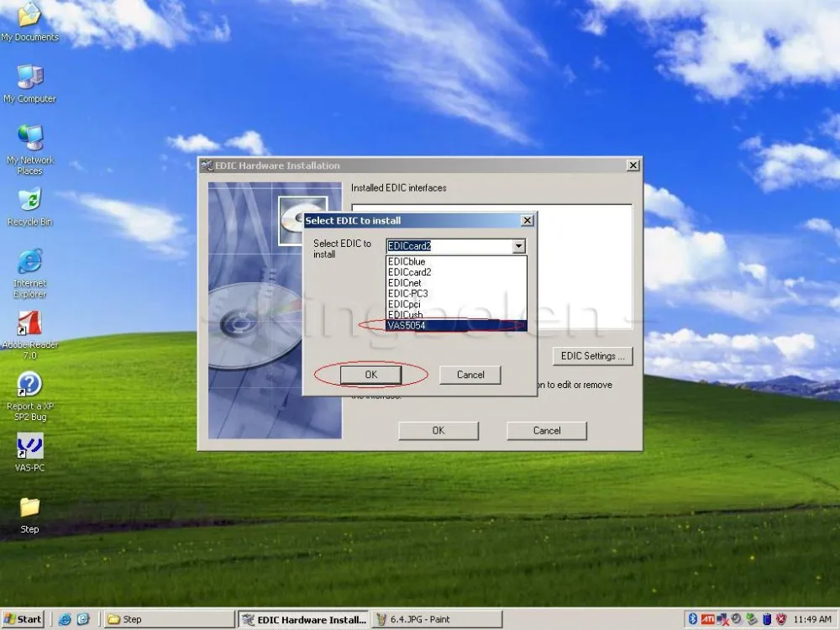Confirm with OK in Select EDIC dialog
840x630 pixels.
tap(370, 375)
